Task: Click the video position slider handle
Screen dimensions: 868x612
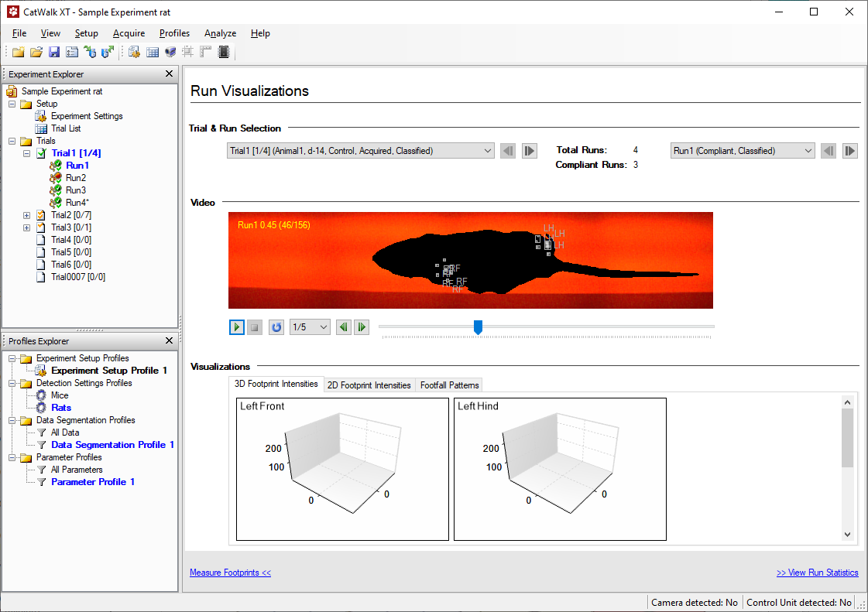Action: pos(478,327)
